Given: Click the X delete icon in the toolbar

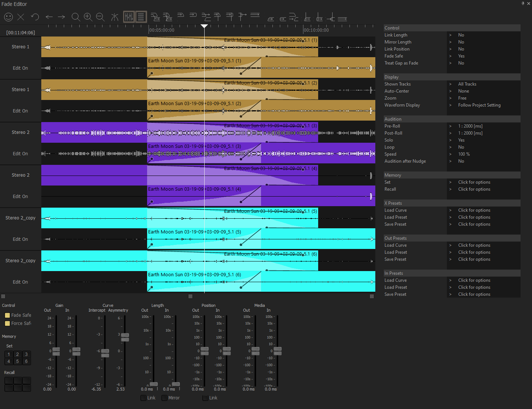Looking at the screenshot, I should [21, 17].
